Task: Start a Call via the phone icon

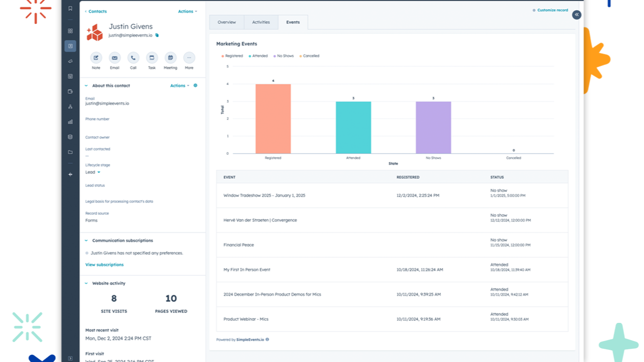Action: [x=133, y=58]
